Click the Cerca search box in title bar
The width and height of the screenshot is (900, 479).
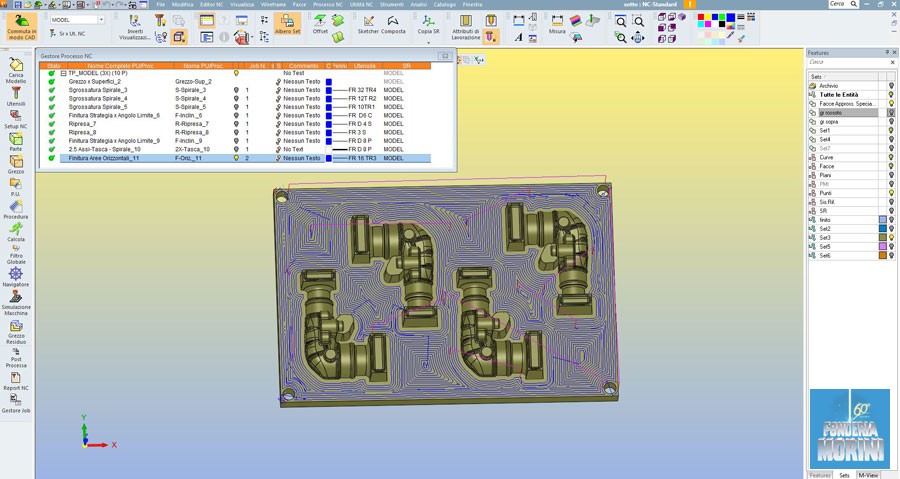[843, 4]
